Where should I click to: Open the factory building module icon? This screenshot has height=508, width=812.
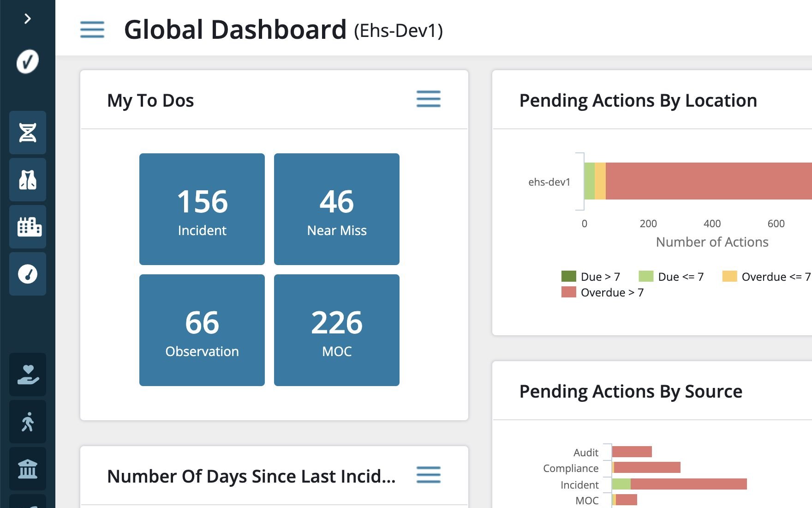click(28, 227)
